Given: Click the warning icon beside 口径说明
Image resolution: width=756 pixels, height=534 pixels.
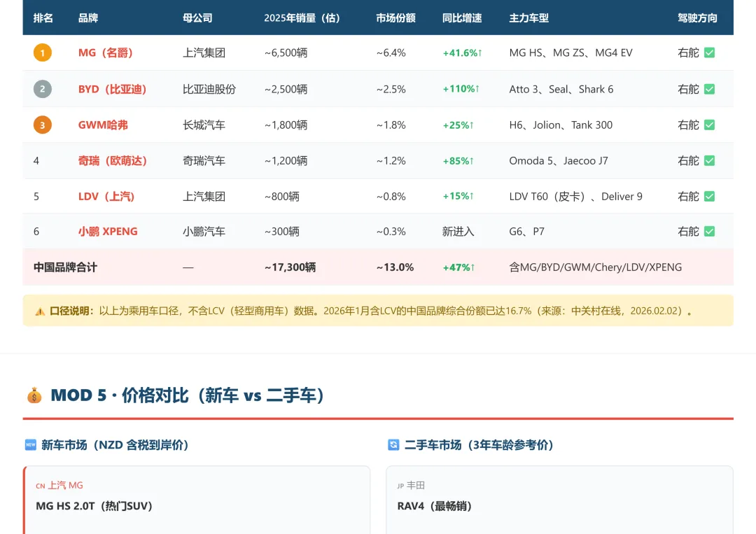Looking at the screenshot, I should point(40,311).
